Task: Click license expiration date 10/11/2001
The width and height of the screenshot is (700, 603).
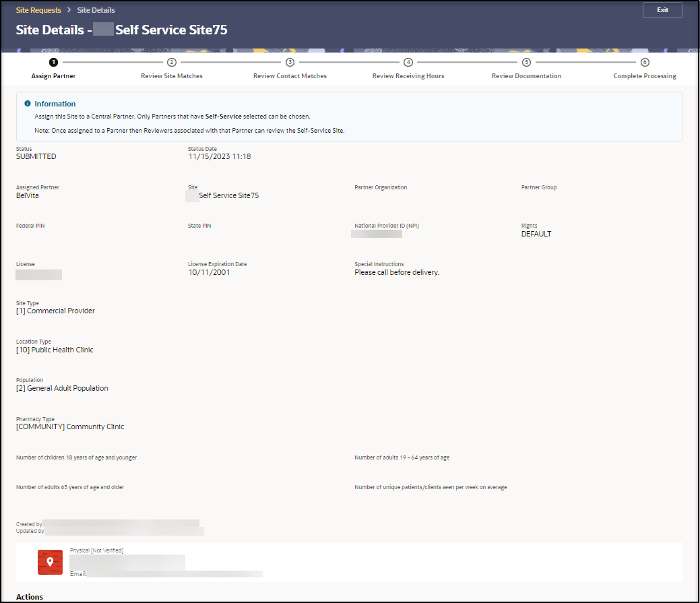Action: [209, 272]
